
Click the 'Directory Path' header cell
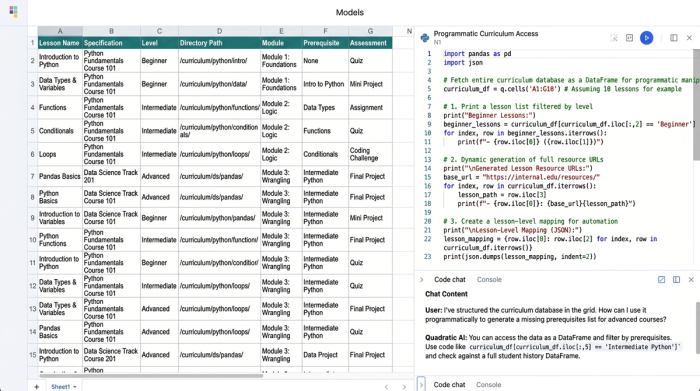(219, 43)
